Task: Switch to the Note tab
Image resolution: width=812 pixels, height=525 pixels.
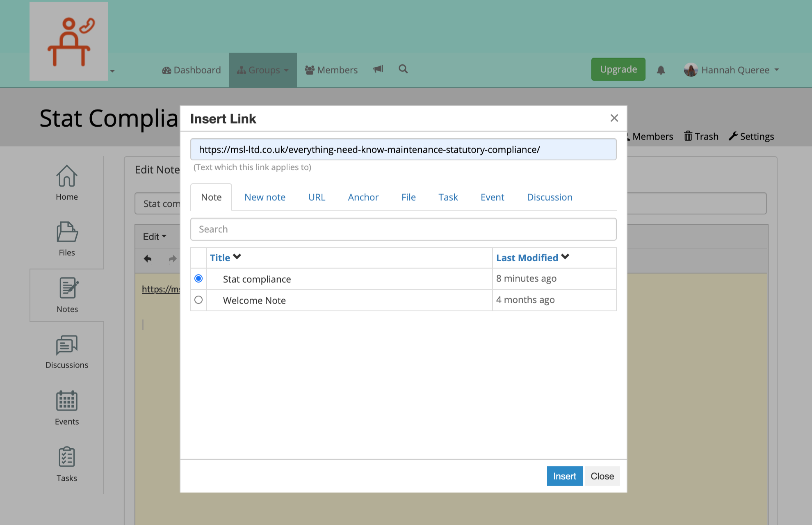Action: tap(211, 197)
